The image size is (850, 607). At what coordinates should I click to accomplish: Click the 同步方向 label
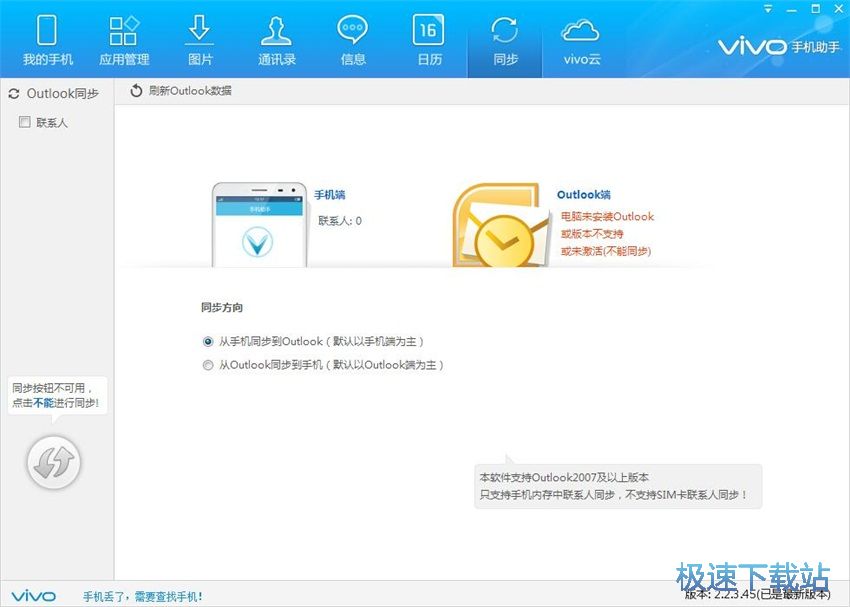click(222, 307)
